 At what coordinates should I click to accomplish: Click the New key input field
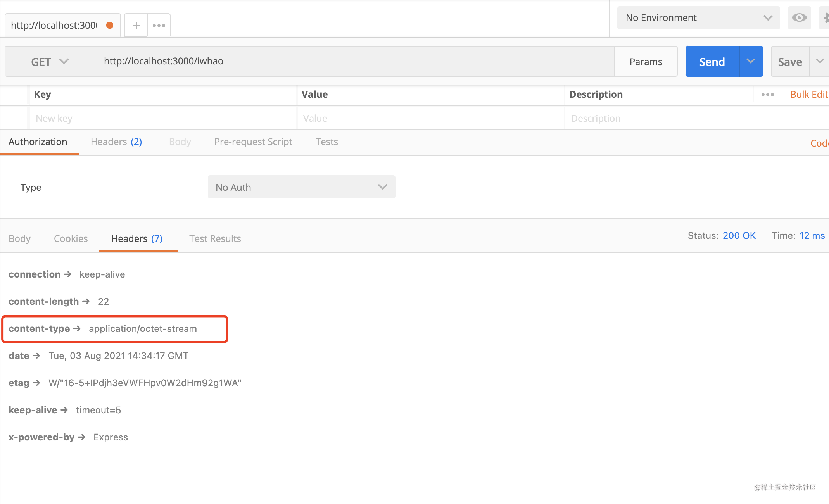tap(163, 119)
